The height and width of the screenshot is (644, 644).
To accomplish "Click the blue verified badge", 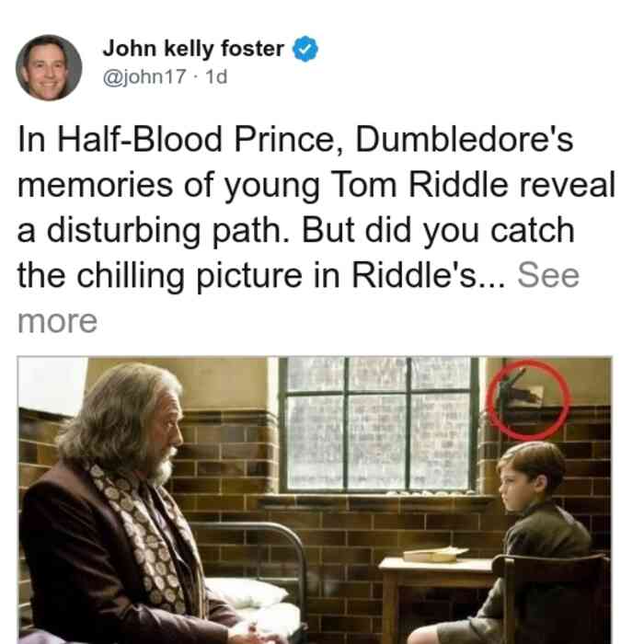I will pyautogui.click(x=305, y=49).
